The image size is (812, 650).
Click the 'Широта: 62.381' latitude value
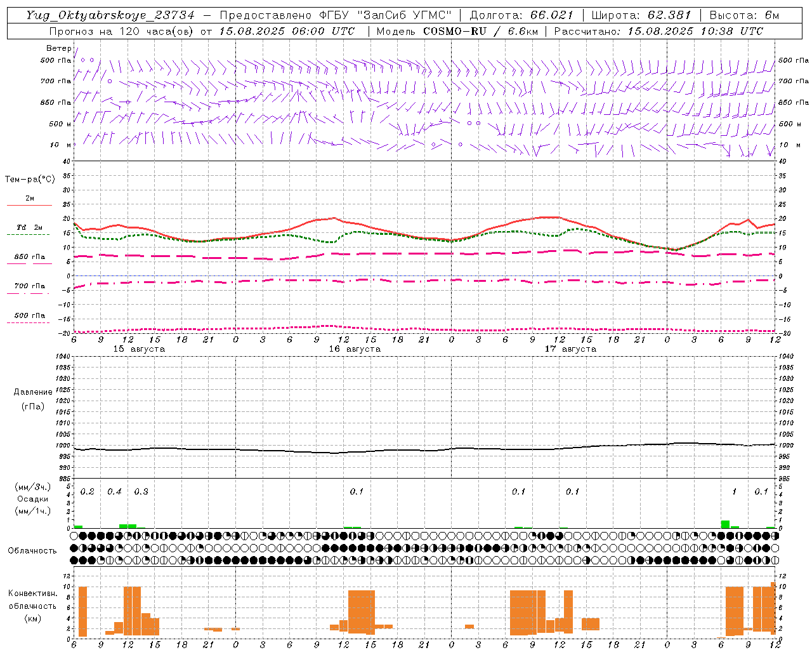(x=641, y=15)
